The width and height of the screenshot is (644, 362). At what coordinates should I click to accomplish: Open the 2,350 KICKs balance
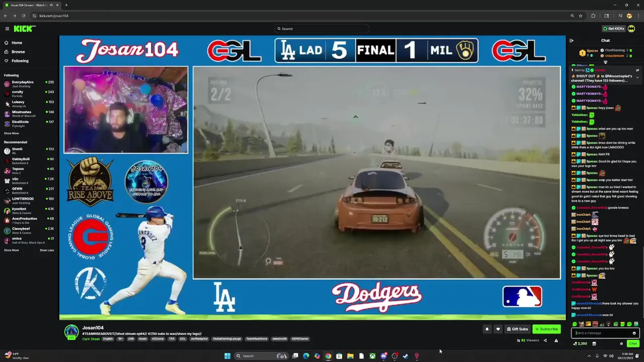click(580, 344)
